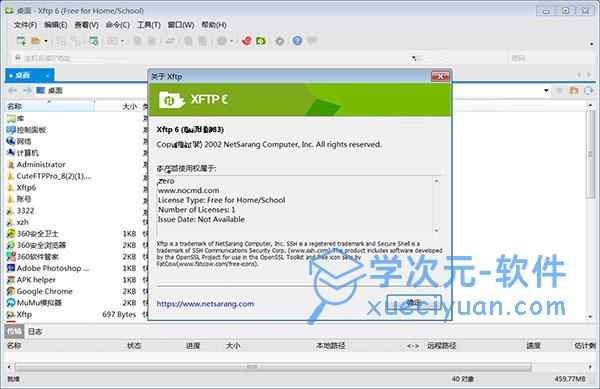Click the license box scroll down arrow

[436, 231]
